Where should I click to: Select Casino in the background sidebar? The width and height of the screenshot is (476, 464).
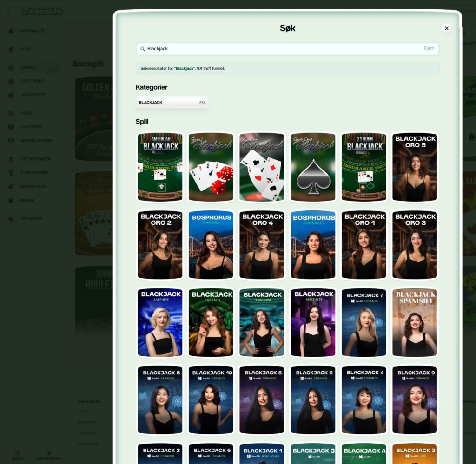point(33,67)
